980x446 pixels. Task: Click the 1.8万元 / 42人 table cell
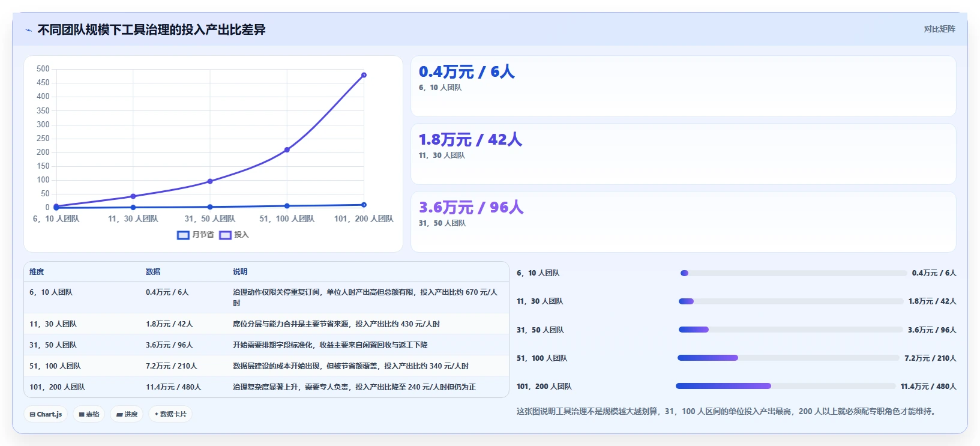[x=169, y=324]
